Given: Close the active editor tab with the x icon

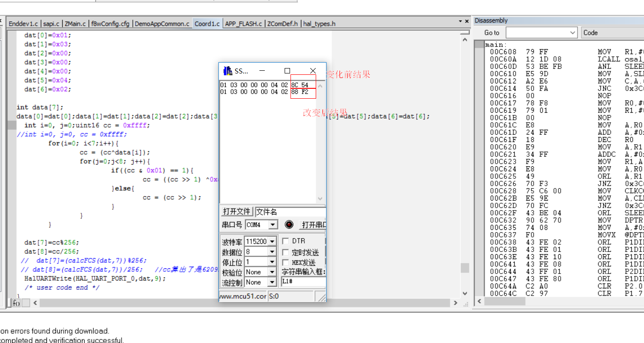Looking at the screenshot, I should coord(467,21).
